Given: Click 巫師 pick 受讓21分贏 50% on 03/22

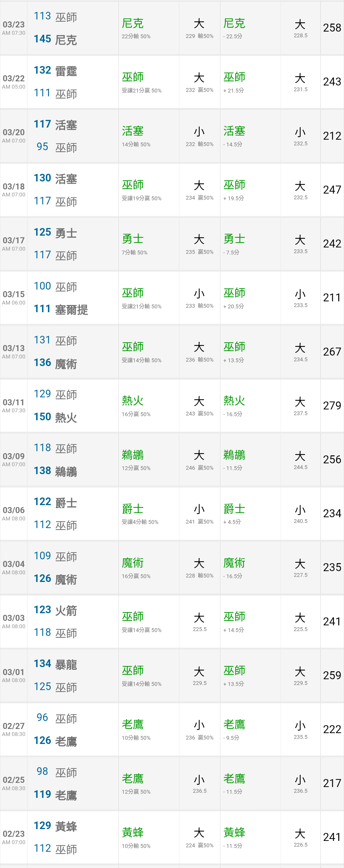Looking at the screenshot, I should click(149, 82).
